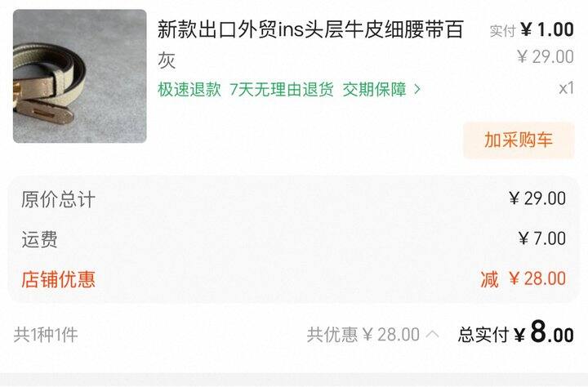Screen dimensions: 588x387
Task: Open the gray belt product thumbnail
Action: tap(79, 76)
